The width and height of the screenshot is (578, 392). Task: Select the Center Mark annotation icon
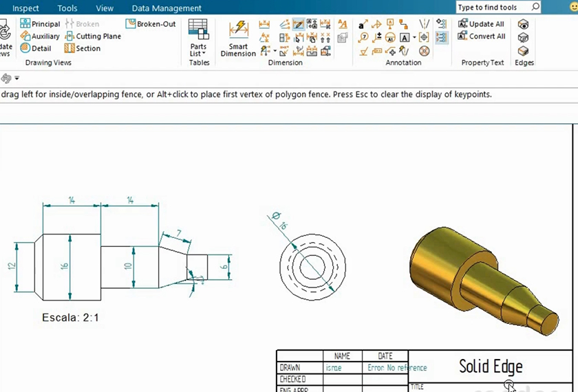[424, 38]
